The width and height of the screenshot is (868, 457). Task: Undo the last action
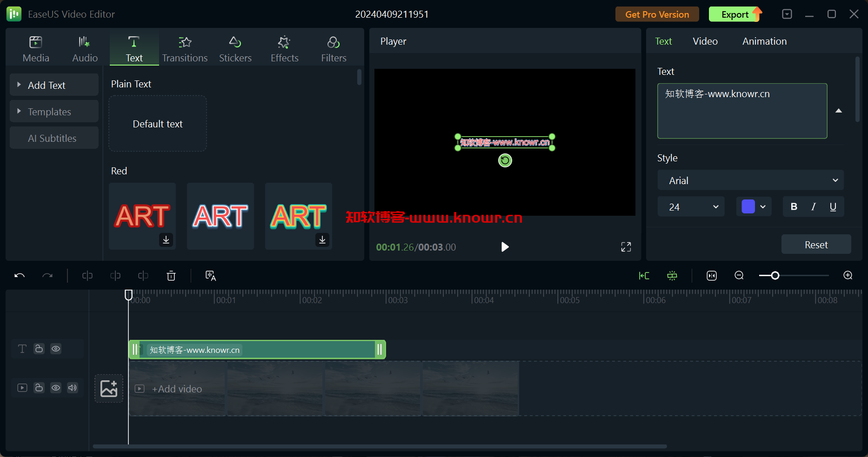[x=20, y=276]
